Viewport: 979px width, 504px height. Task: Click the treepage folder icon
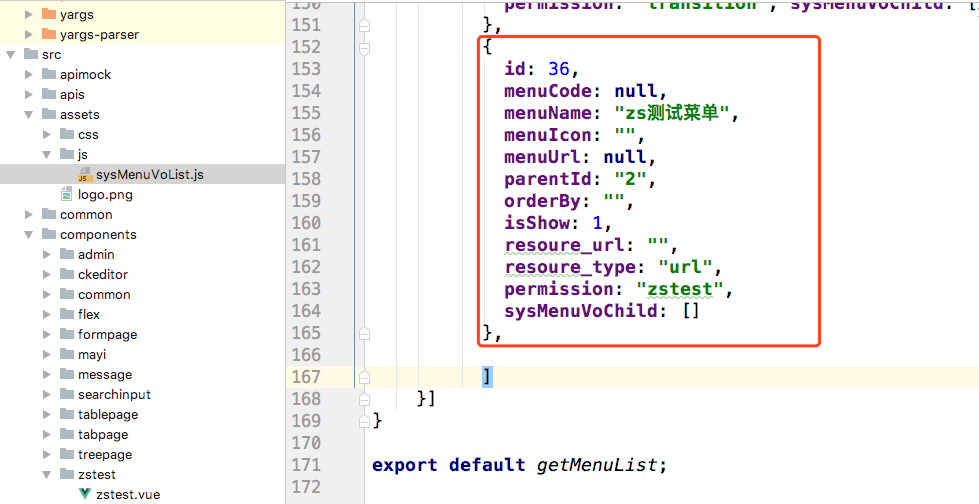pos(67,453)
